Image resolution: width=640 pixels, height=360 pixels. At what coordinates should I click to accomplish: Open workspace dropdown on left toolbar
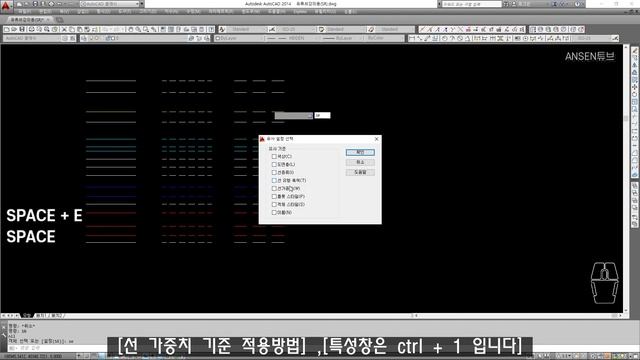pos(33,38)
